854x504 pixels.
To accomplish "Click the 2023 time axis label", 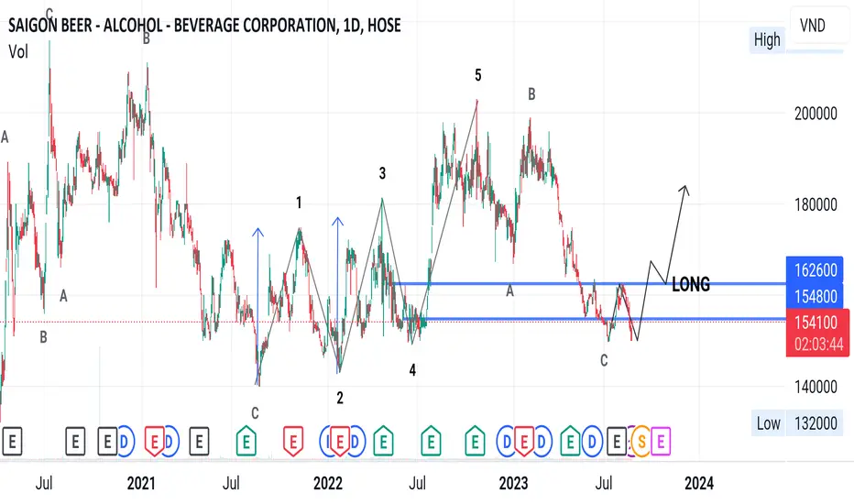I will tap(514, 483).
